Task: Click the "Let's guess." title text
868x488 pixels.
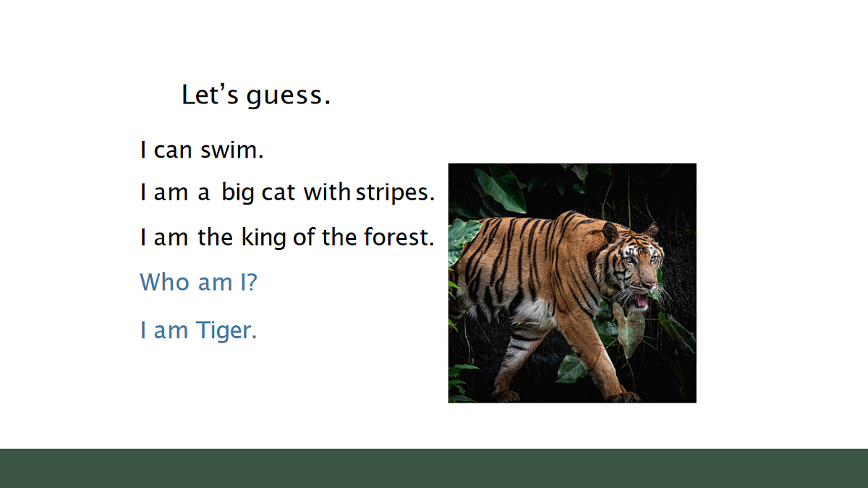Action: (255, 95)
